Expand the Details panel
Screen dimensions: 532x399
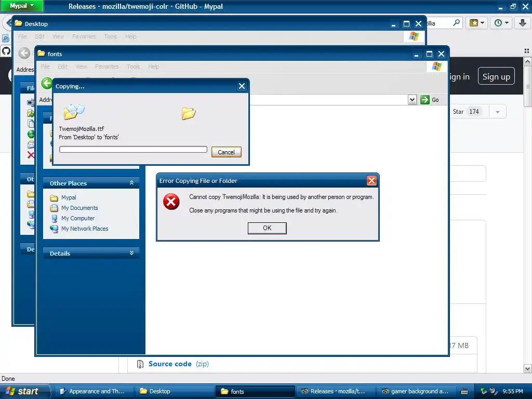pos(131,253)
